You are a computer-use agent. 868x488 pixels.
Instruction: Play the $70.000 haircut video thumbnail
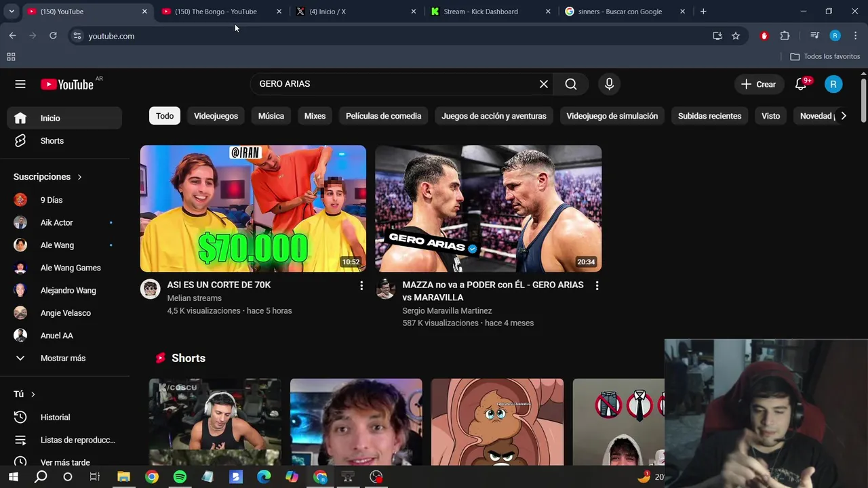point(253,209)
